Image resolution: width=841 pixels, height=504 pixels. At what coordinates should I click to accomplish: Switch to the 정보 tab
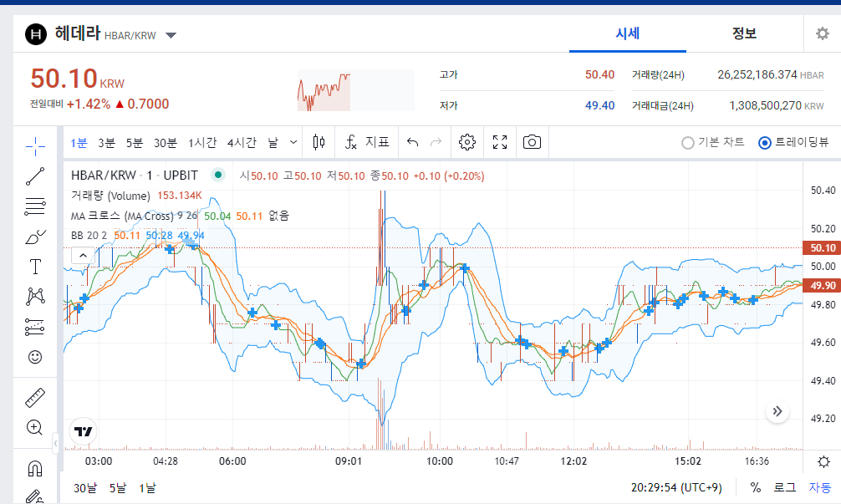pyautogui.click(x=745, y=33)
